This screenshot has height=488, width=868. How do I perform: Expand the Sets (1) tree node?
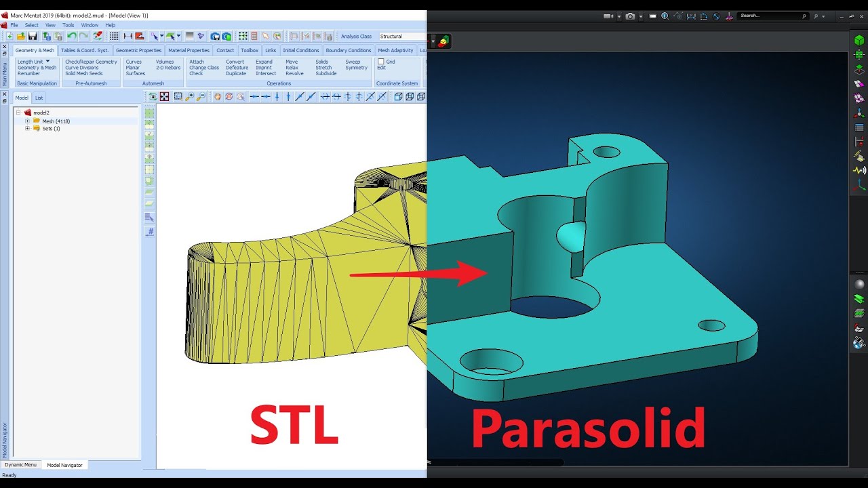coord(28,128)
